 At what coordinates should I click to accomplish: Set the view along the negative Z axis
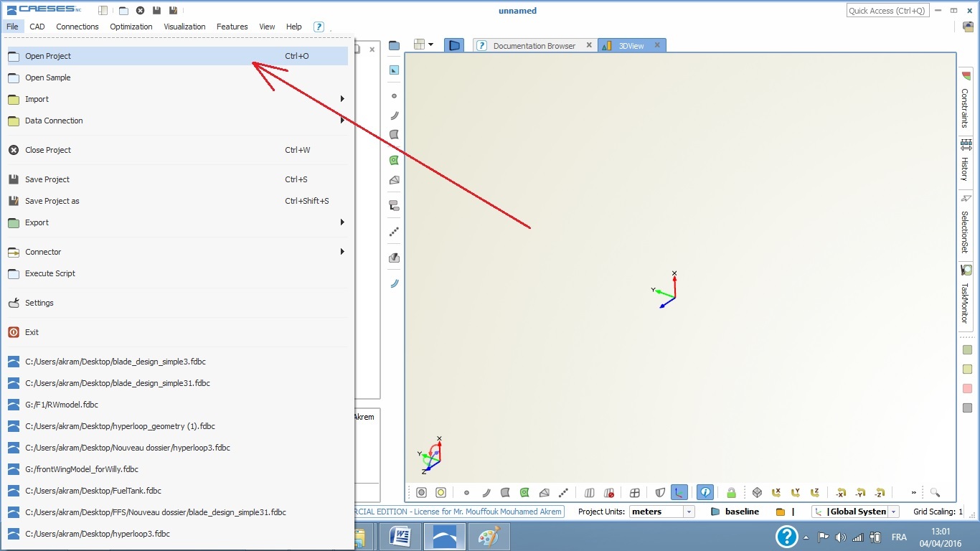coord(880,493)
